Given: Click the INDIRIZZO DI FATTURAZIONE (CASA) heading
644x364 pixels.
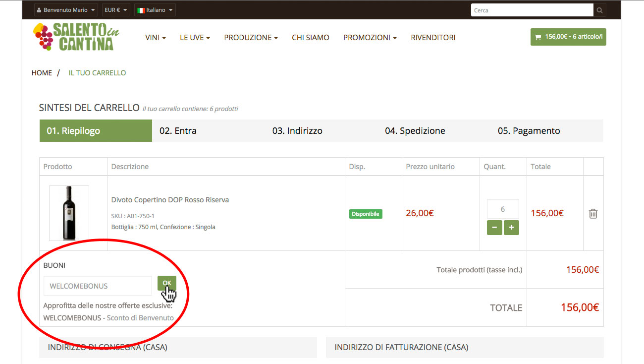Looking at the screenshot, I should (x=401, y=347).
